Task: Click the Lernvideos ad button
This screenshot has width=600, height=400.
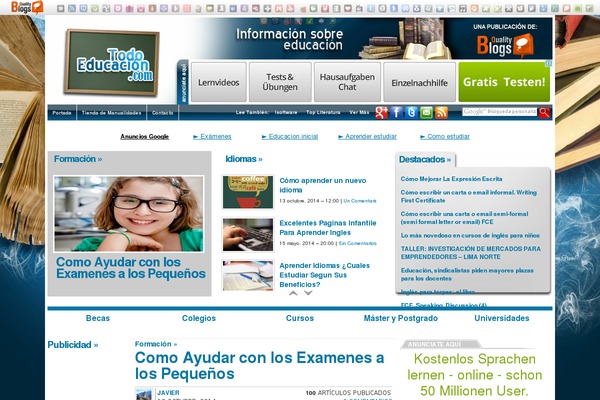Action: coord(218,82)
